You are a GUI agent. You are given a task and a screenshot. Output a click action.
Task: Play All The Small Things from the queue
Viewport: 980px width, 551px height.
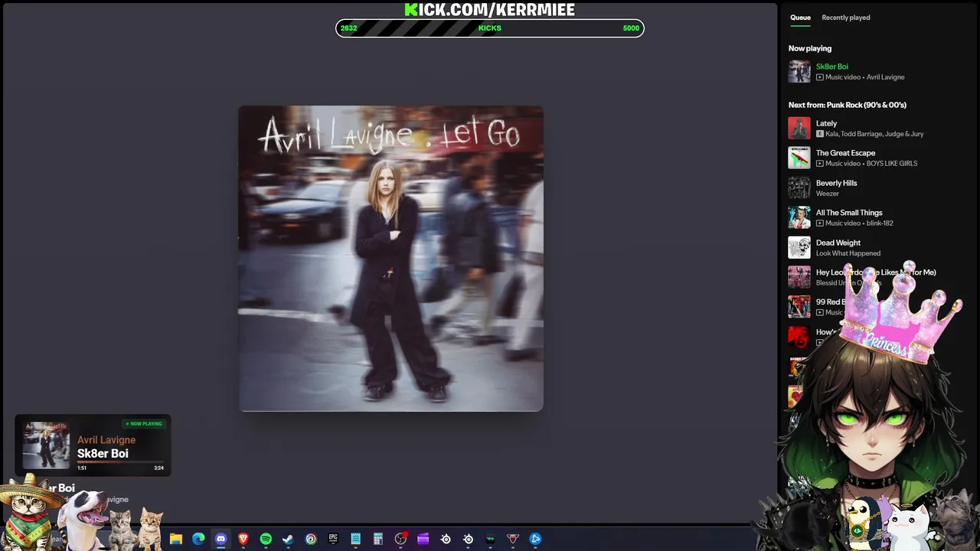(x=849, y=213)
